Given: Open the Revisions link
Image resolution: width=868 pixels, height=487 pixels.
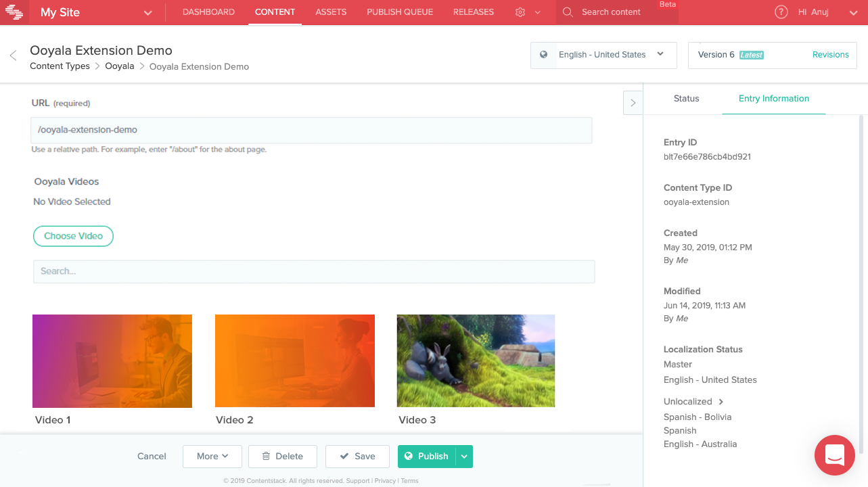Looking at the screenshot, I should pyautogui.click(x=831, y=55).
